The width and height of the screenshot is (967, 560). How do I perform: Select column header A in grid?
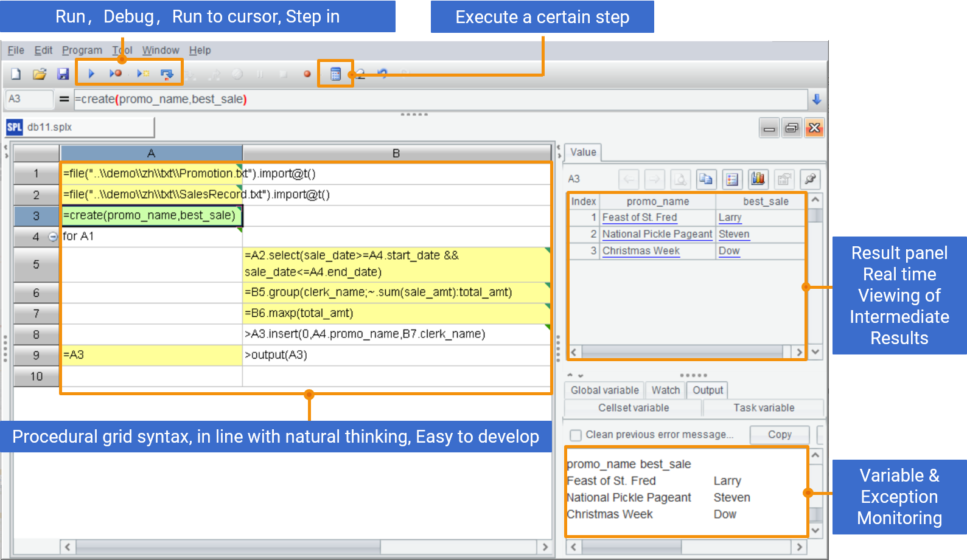click(x=152, y=153)
